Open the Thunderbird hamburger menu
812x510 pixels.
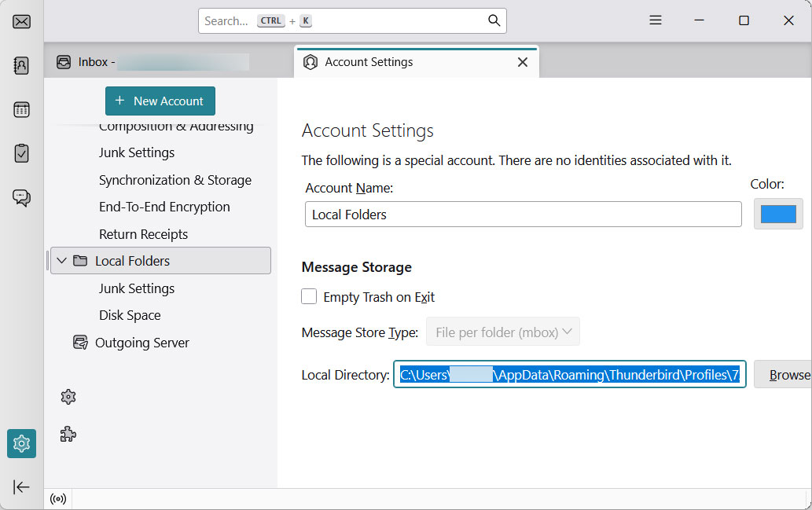coord(656,21)
